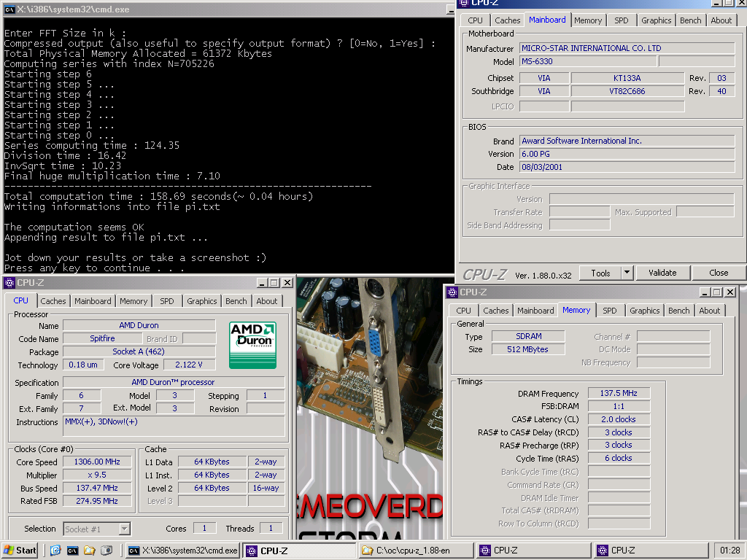Click the Validate button
747x560 pixels.
click(x=662, y=273)
